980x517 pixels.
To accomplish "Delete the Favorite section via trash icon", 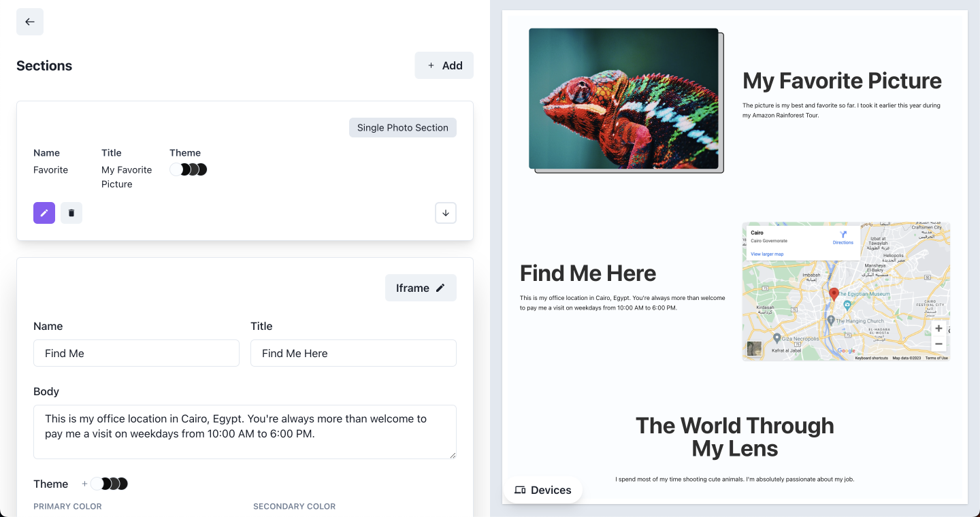I will point(71,213).
